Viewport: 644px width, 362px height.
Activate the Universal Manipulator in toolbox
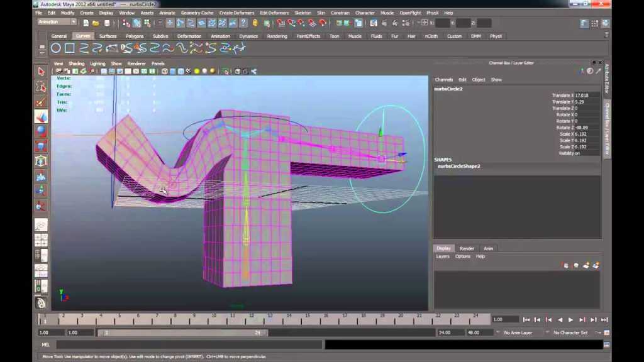tap(41, 161)
